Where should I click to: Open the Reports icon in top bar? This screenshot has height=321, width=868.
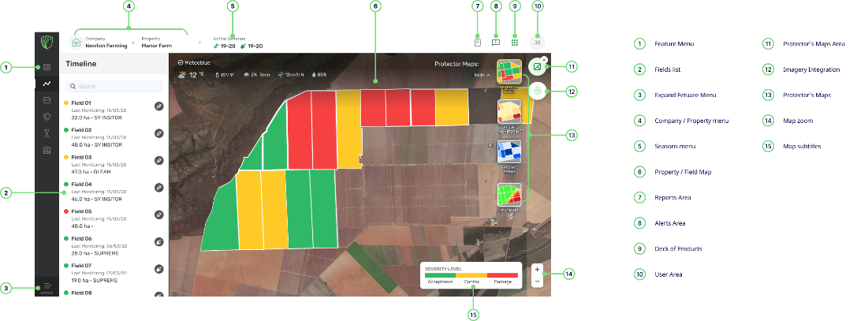click(x=477, y=43)
